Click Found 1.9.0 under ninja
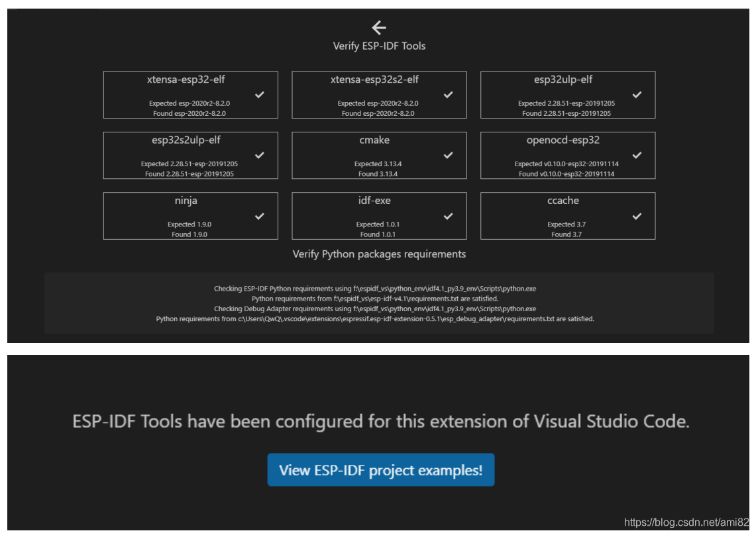 (x=189, y=235)
